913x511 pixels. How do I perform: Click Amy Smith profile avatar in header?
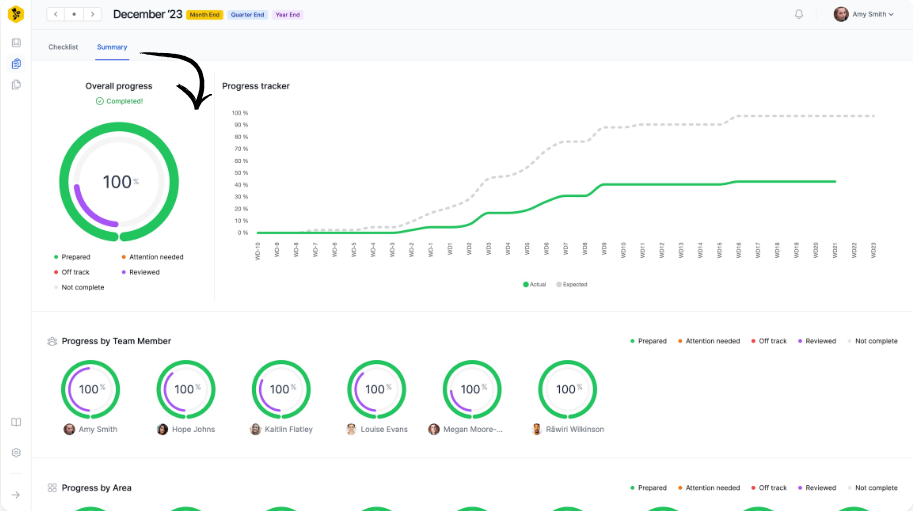point(841,15)
